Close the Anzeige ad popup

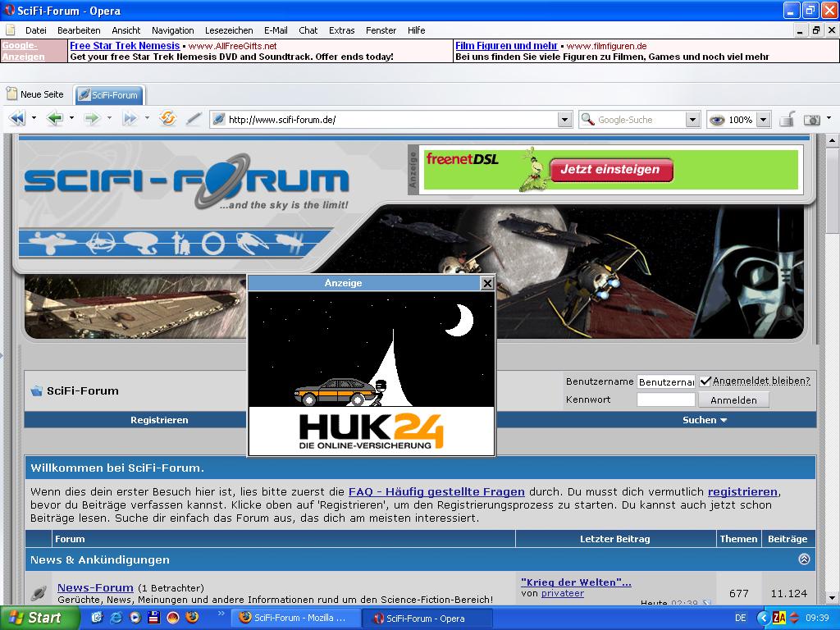[487, 283]
